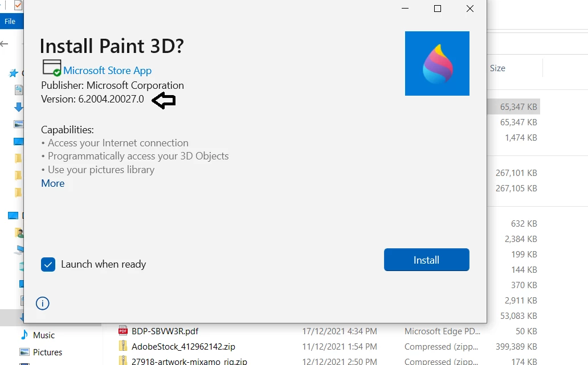Click the Pictures folder icon

tap(24, 352)
